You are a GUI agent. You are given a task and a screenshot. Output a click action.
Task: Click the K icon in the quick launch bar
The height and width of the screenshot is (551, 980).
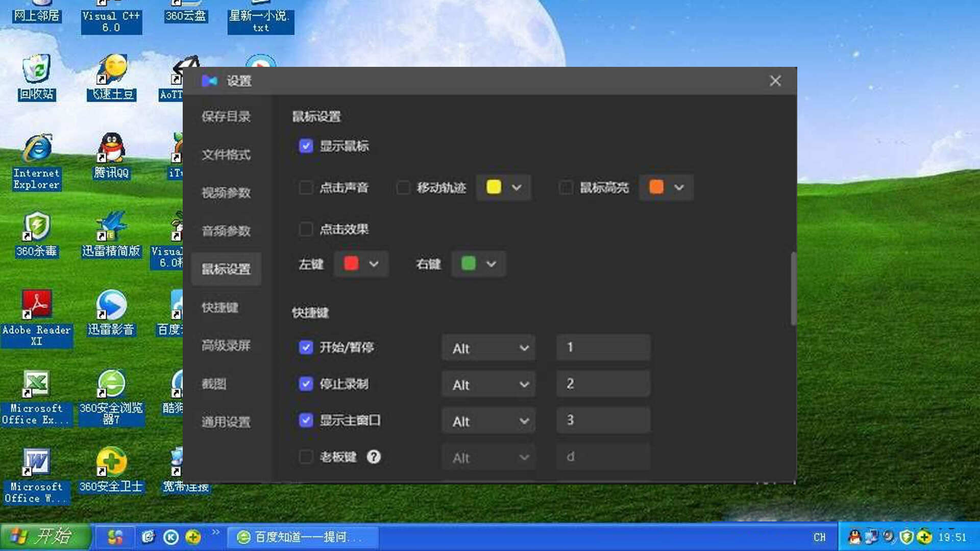pyautogui.click(x=170, y=537)
